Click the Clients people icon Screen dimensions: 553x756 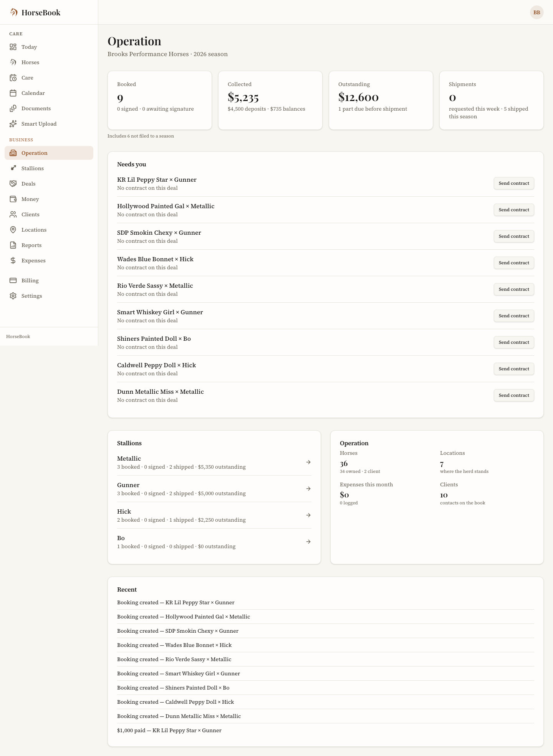(x=13, y=214)
